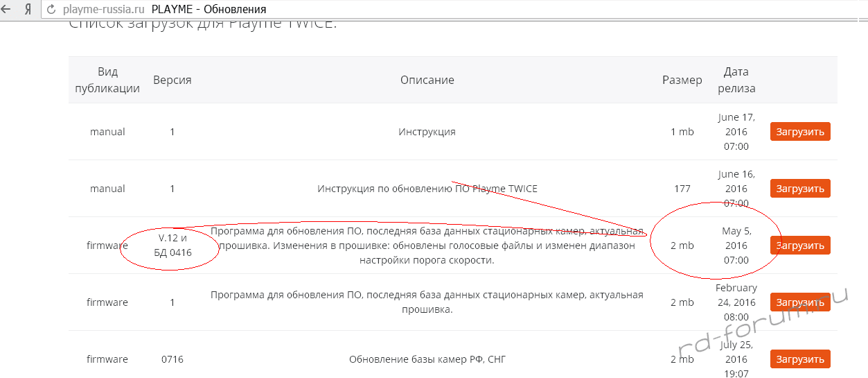The image size is (868, 378).
Task: Select the "177" size cell
Action: coord(682,189)
